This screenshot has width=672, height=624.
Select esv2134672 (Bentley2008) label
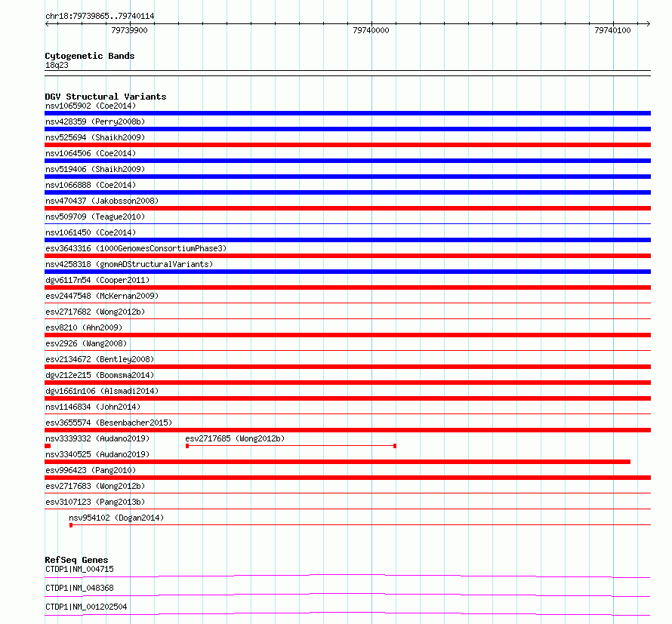[100, 359]
